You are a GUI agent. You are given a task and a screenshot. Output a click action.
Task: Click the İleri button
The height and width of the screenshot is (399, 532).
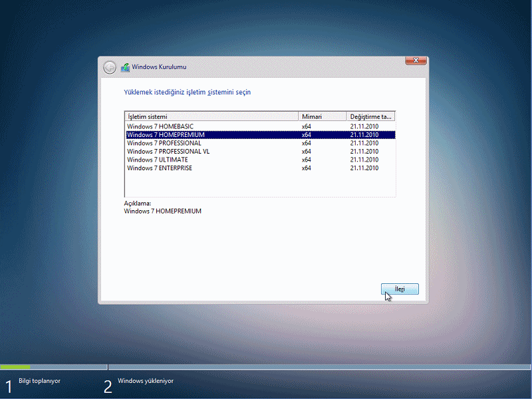coord(400,289)
